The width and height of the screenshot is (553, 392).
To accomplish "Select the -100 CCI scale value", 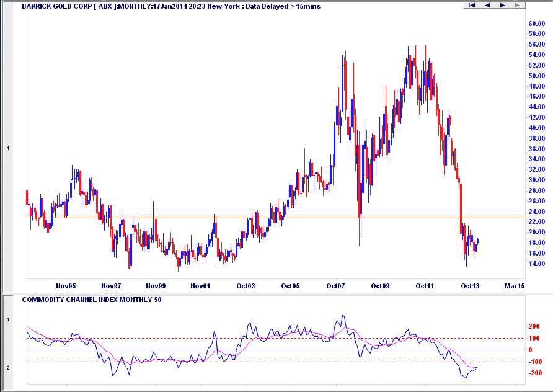I will pos(535,362).
